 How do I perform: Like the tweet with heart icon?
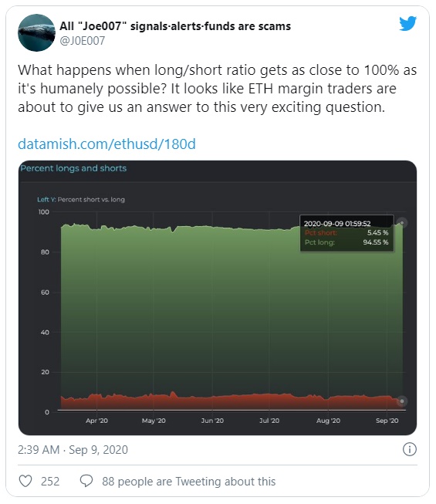coord(25,481)
